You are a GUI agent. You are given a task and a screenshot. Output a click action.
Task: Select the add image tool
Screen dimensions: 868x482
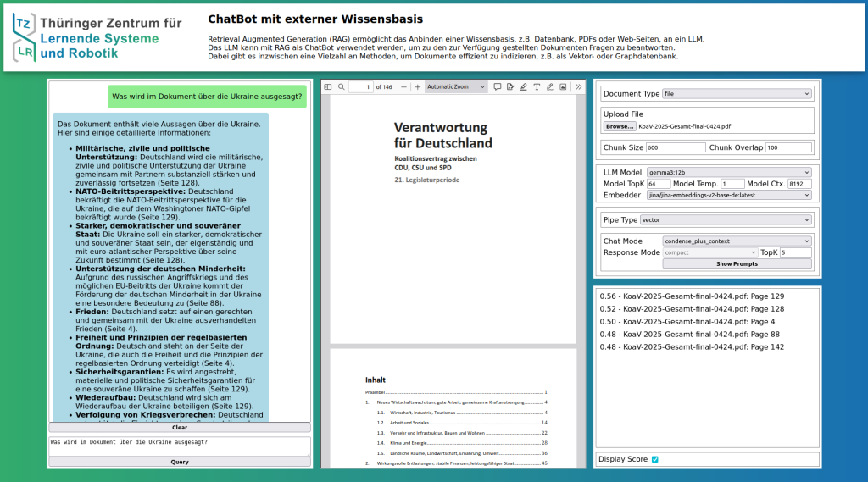pyautogui.click(x=563, y=86)
